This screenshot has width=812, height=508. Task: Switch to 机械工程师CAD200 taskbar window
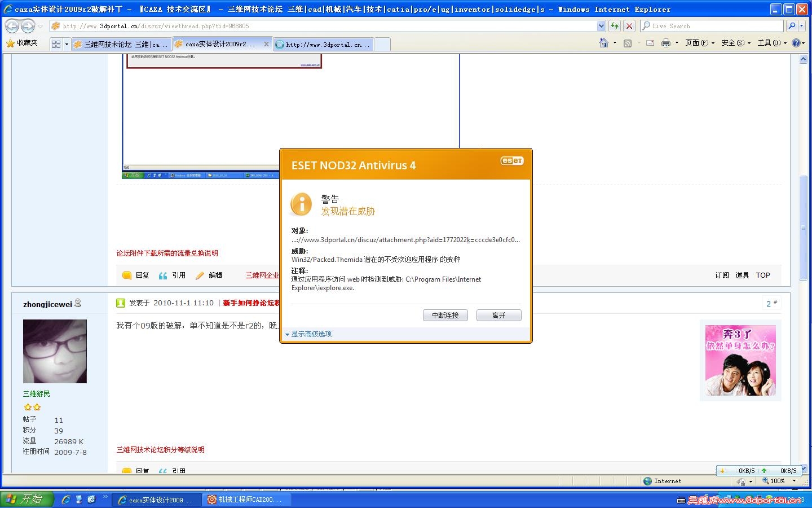246,500
